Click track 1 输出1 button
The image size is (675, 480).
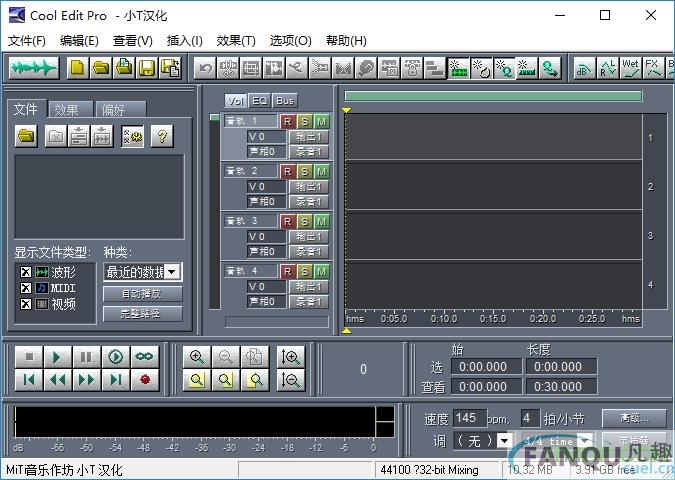[309, 137]
